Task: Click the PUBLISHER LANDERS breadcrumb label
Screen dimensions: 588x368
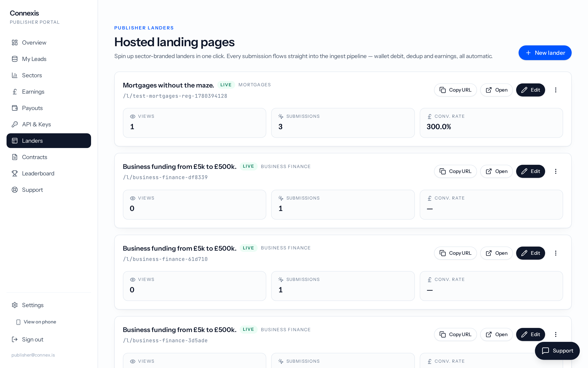Action: pos(144,28)
